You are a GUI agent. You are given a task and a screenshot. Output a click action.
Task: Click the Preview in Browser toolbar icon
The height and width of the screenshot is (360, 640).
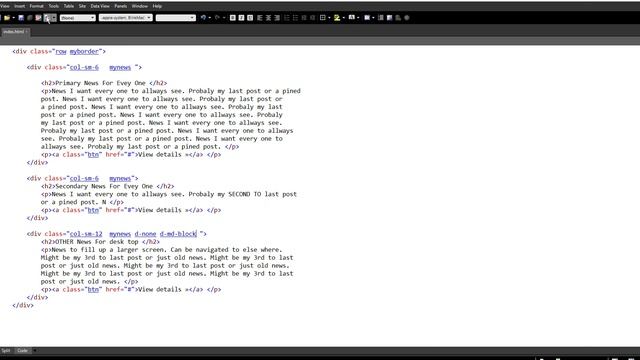click(47, 18)
